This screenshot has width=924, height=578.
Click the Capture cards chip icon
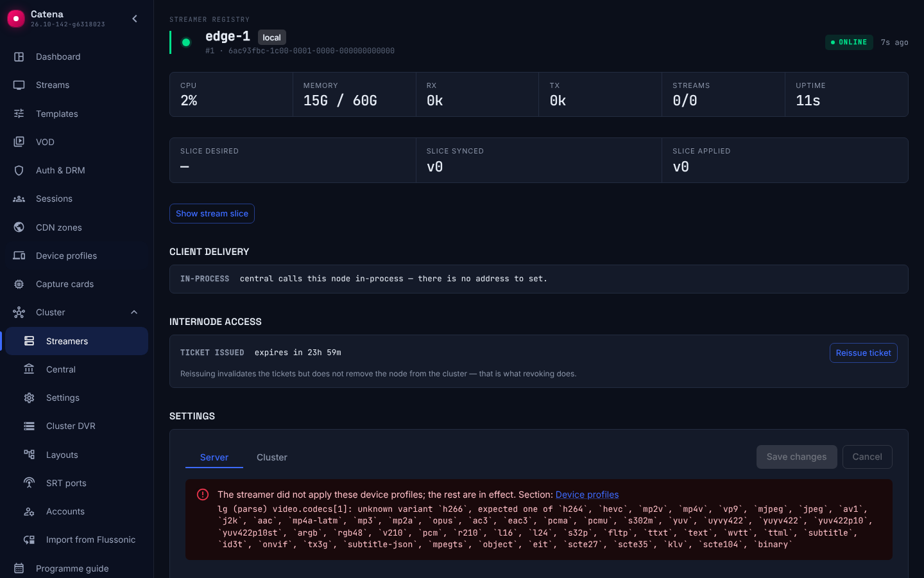[19, 284]
